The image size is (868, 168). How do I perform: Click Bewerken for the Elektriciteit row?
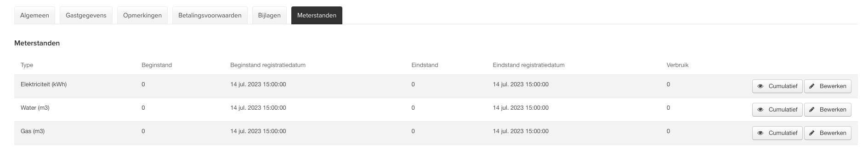coord(828,86)
